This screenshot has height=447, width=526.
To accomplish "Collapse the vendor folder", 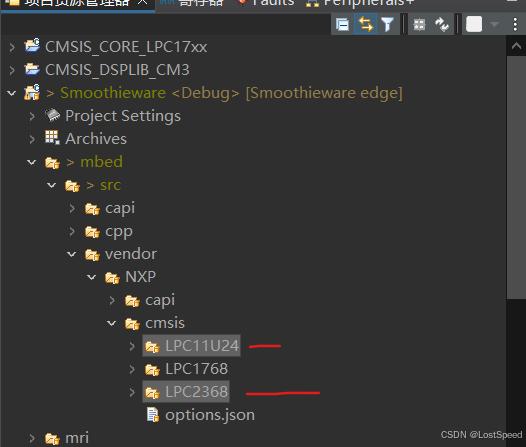I will [x=72, y=254].
